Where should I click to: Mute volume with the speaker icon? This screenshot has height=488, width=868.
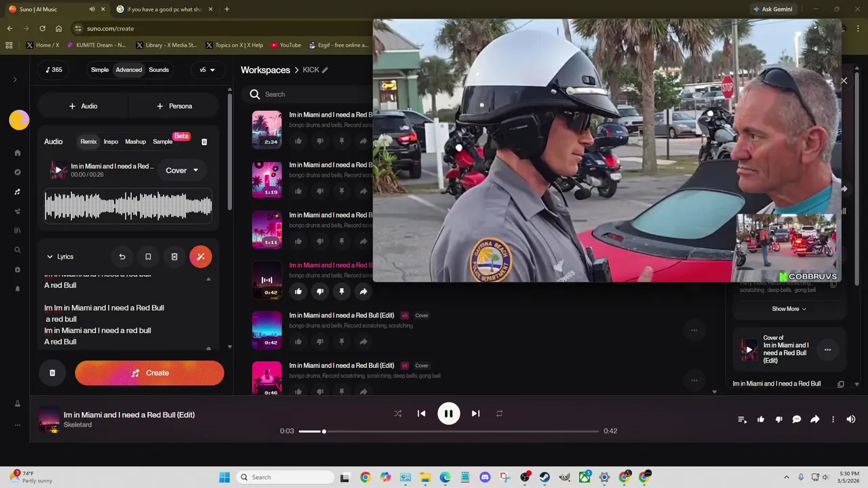coord(851,420)
